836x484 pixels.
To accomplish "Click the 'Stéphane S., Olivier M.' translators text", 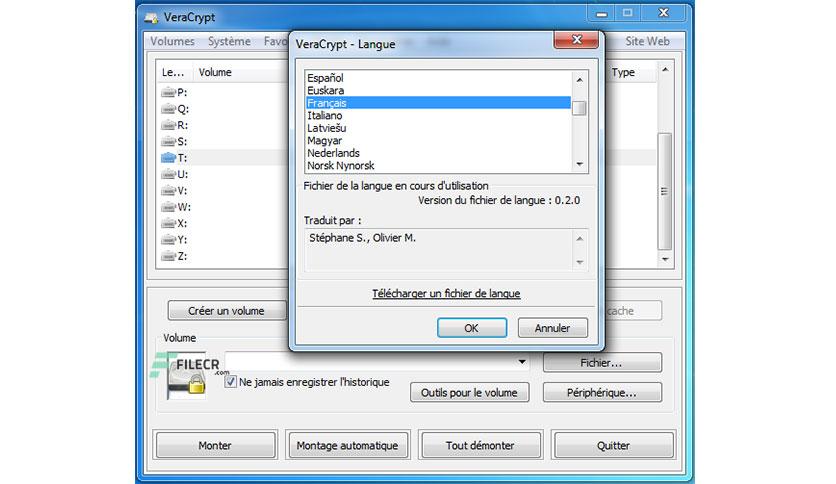I will pos(363,238).
